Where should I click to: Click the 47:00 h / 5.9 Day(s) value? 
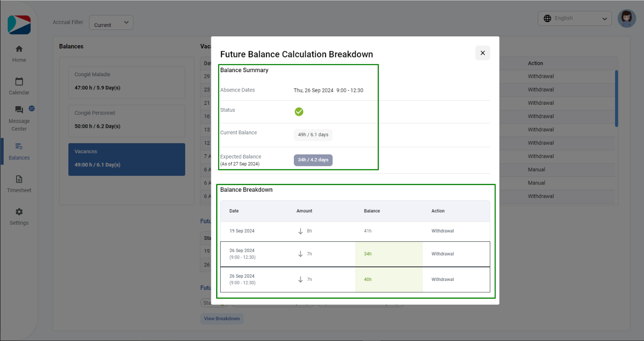[x=97, y=88]
